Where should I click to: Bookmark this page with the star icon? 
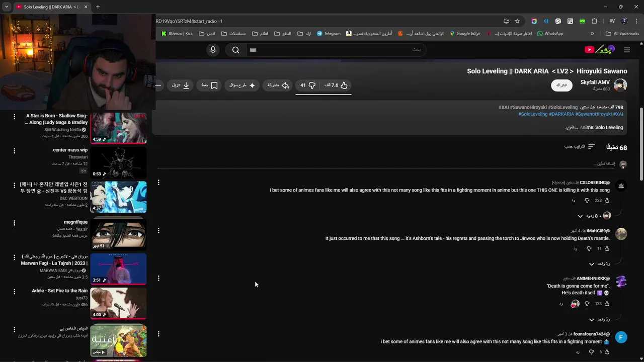point(517,21)
